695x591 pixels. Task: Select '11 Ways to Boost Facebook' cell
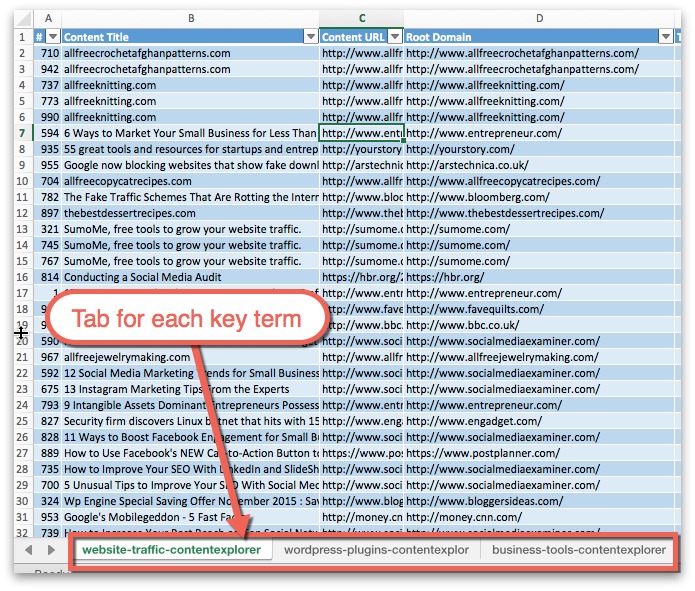coord(191,437)
